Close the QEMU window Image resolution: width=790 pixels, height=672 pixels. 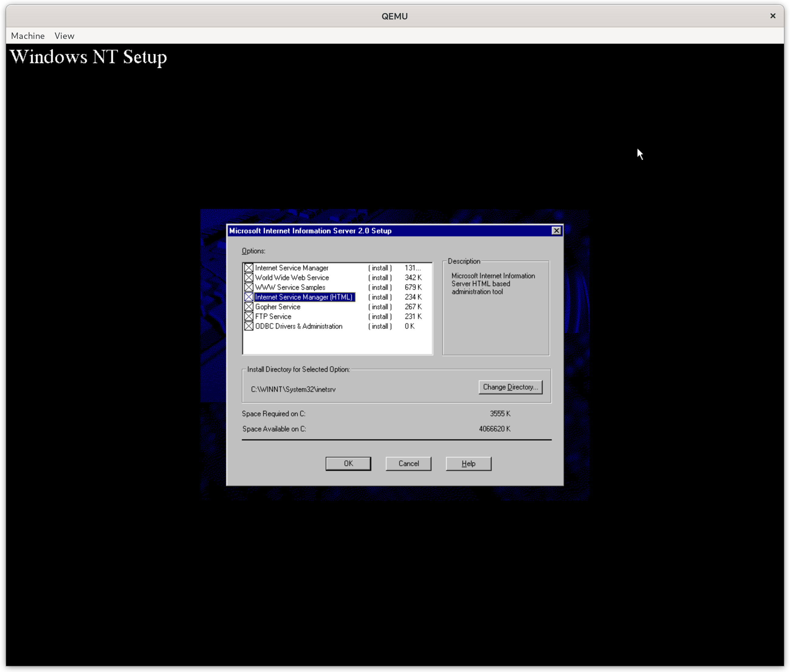point(772,16)
